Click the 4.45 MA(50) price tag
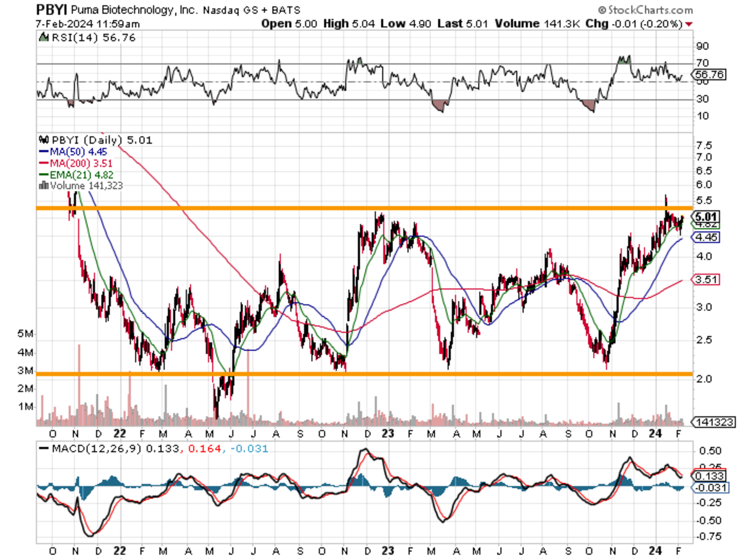The image size is (739, 560). tap(705, 237)
